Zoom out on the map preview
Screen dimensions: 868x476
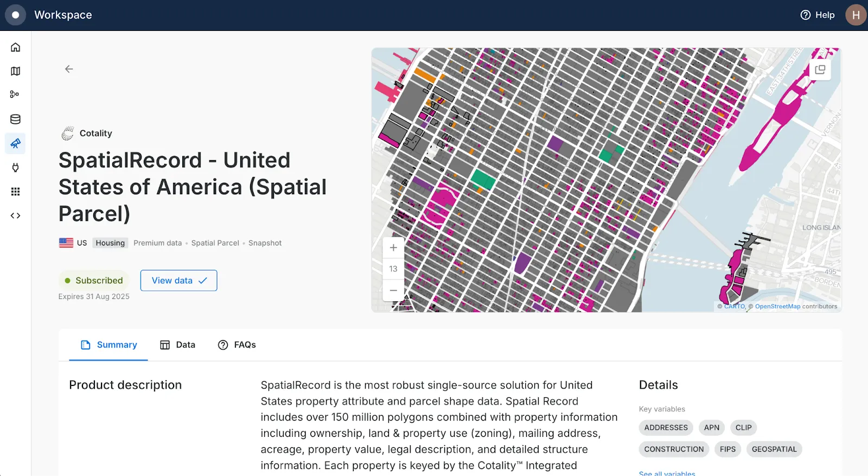pos(393,290)
